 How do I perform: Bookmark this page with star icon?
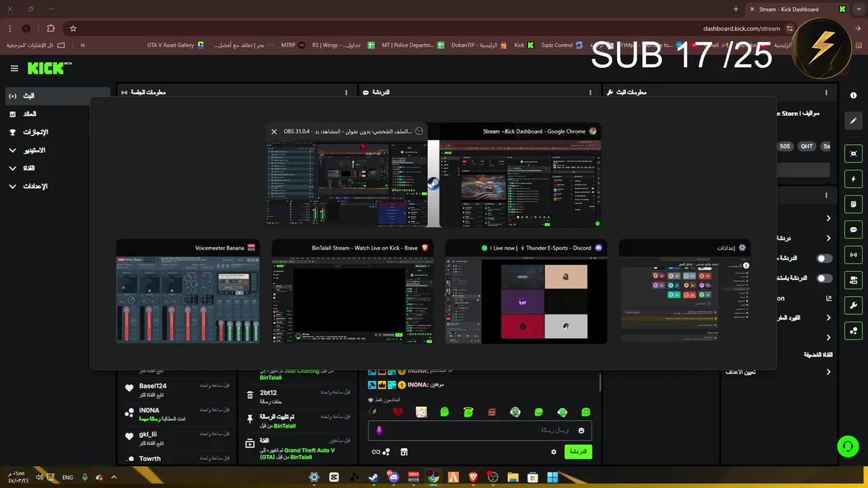[x=73, y=28]
